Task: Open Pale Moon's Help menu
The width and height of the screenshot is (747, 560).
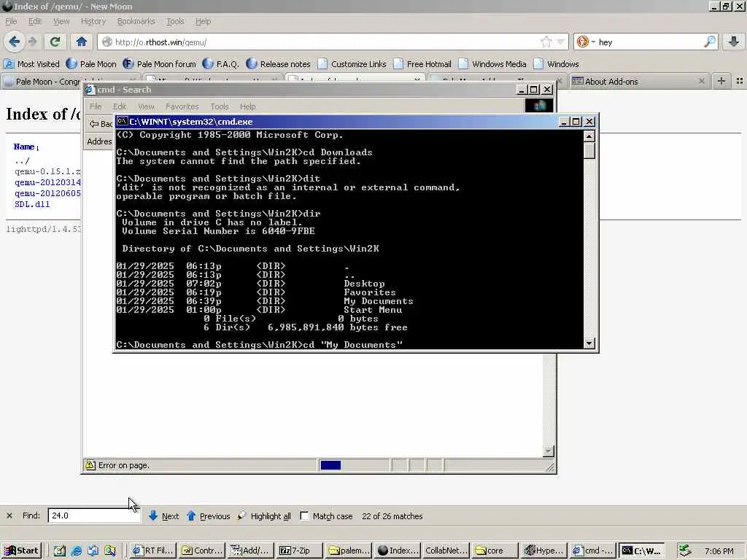Action: point(203,21)
